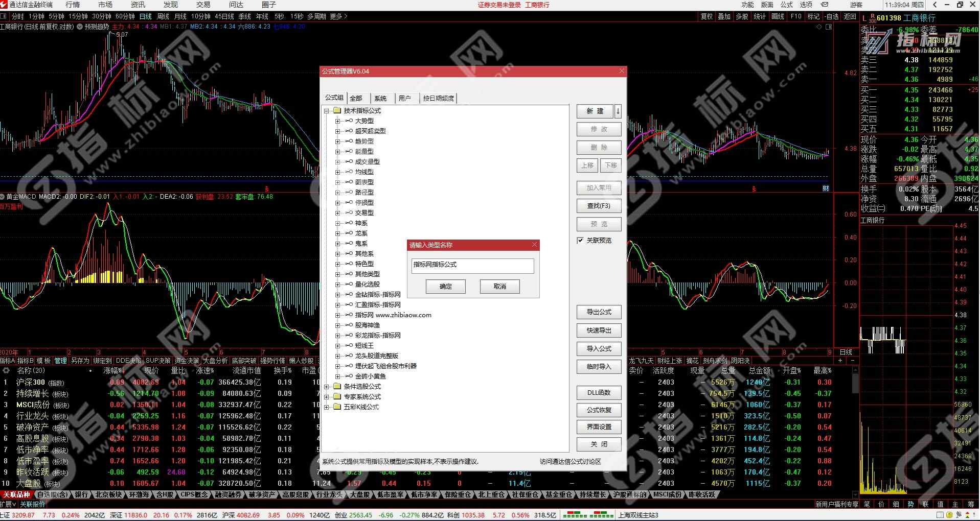
Task: Click the panel layout icon above the chart
Action: tap(829, 27)
